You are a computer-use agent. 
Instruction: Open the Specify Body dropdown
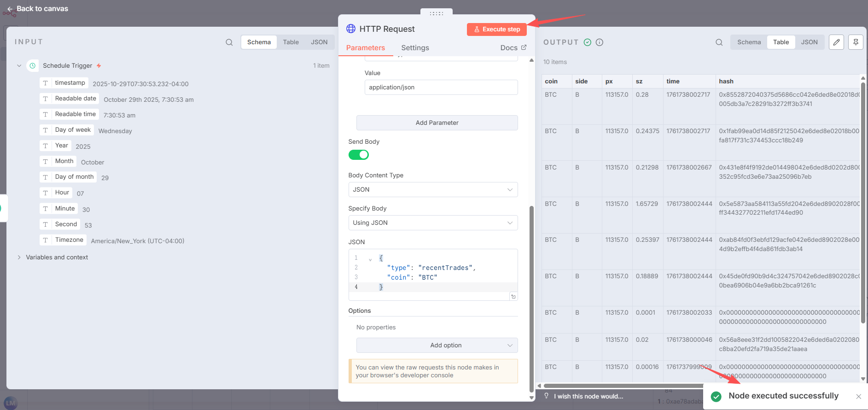point(433,223)
